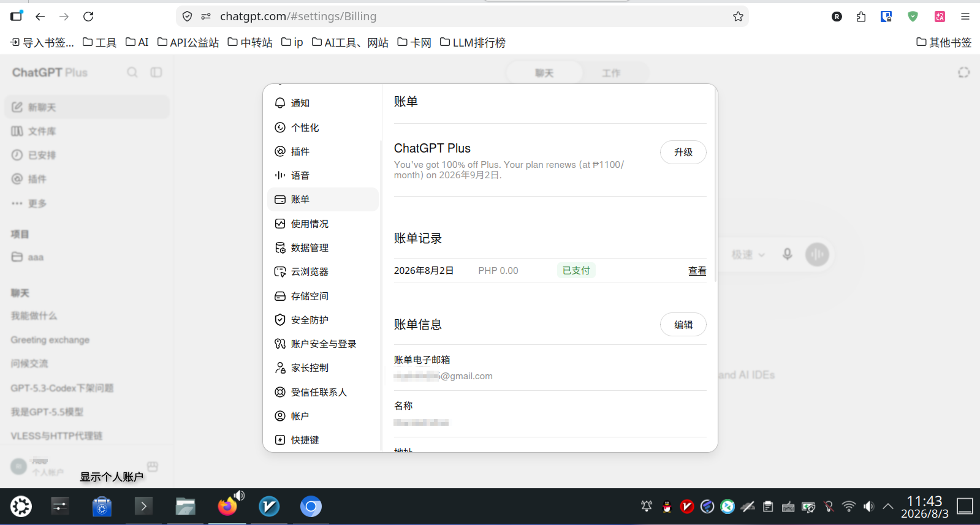Click the address bar URL field

pos(462,17)
